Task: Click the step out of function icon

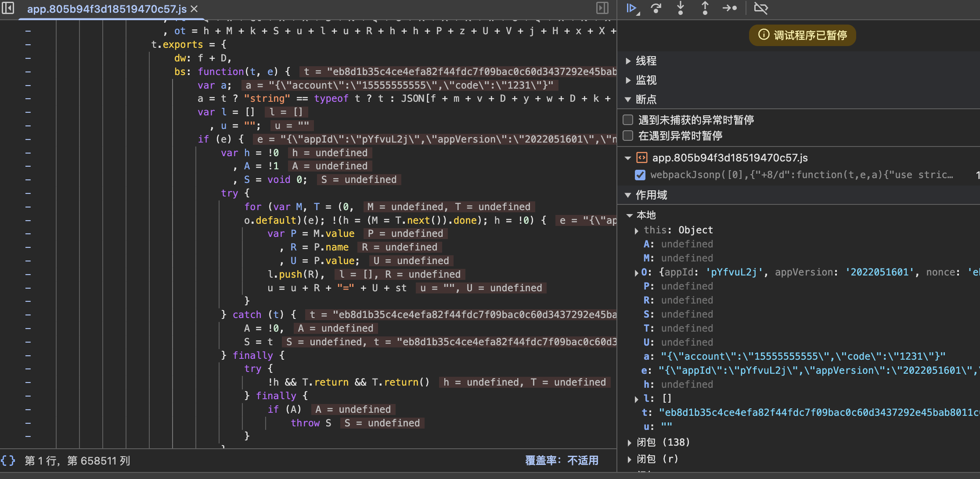Action: pyautogui.click(x=705, y=8)
